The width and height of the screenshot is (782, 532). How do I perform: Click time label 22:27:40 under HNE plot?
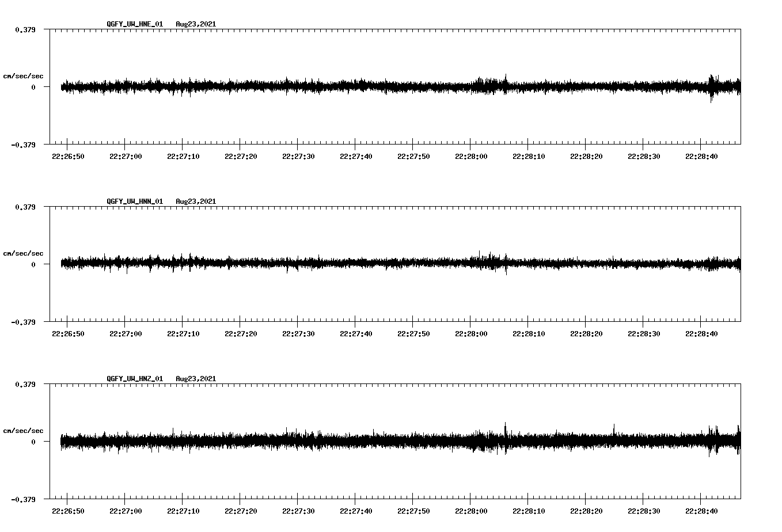click(x=356, y=157)
